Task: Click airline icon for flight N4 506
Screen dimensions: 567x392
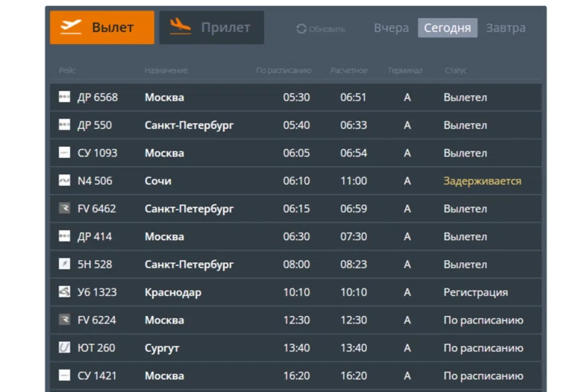Action: pos(64,181)
